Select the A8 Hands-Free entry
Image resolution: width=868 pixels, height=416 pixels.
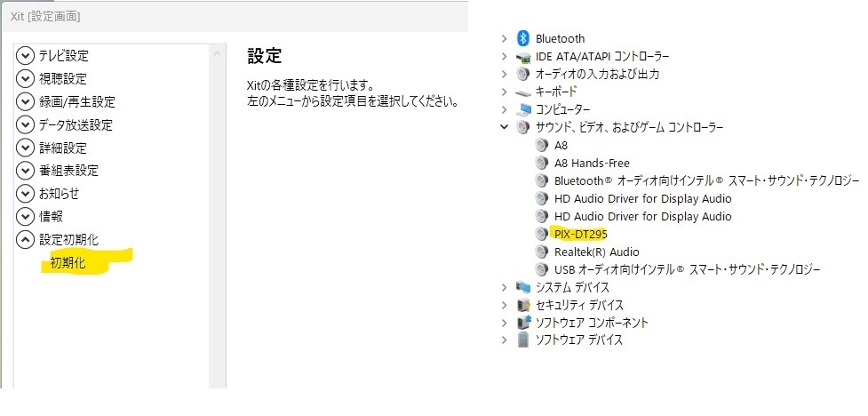[592, 163]
